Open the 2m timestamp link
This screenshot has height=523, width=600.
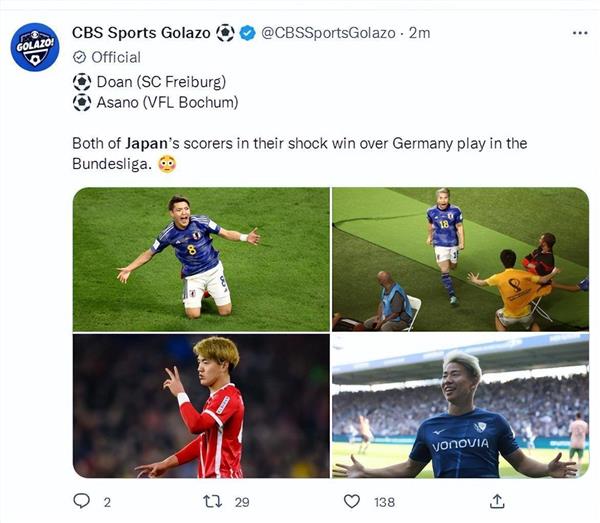coord(419,33)
